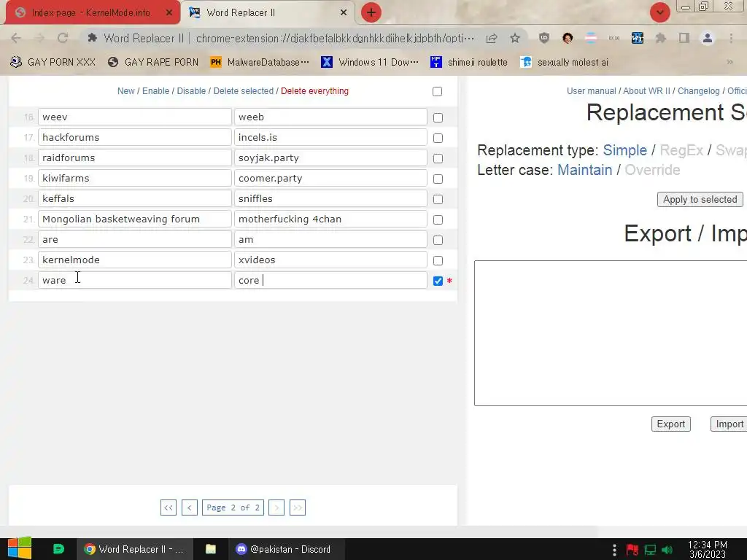The height and width of the screenshot is (560, 747).
Task: Check the box for the weev row
Action: coord(438,117)
